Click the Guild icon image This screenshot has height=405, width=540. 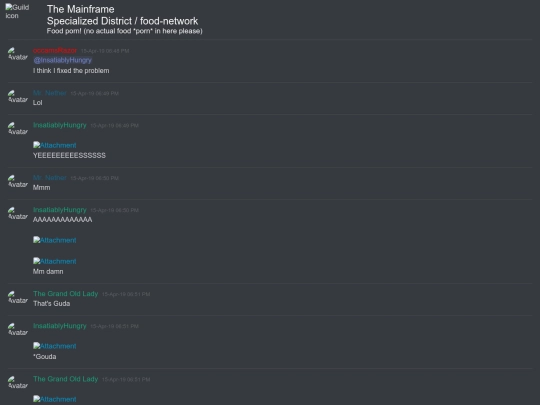(17, 11)
